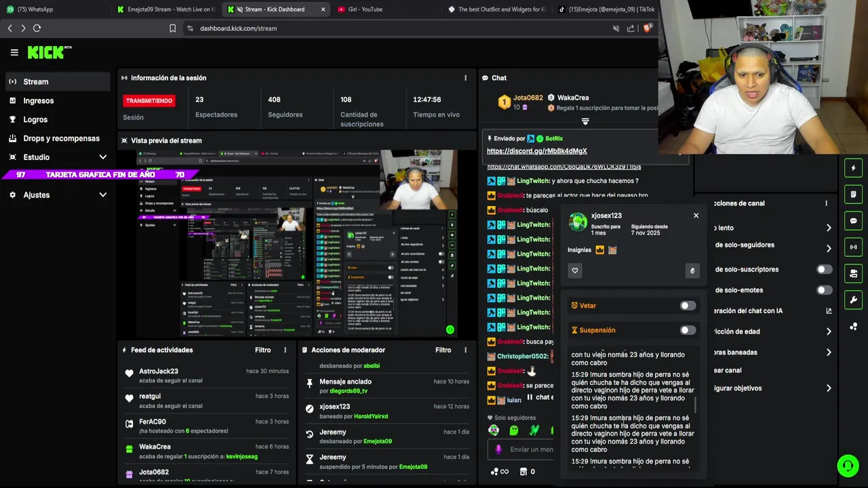Toggle solo-suscriptores chat mode
This screenshot has height=488, width=868.
pyautogui.click(x=824, y=269)
